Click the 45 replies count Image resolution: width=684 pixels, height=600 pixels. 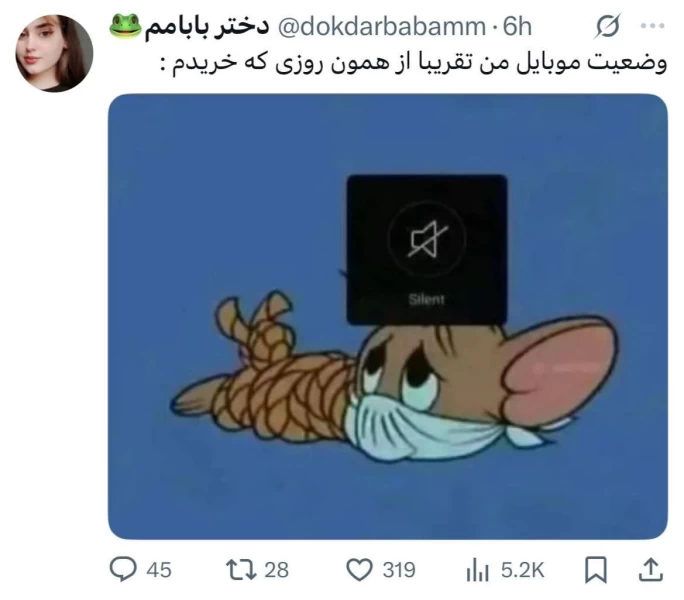159,570
